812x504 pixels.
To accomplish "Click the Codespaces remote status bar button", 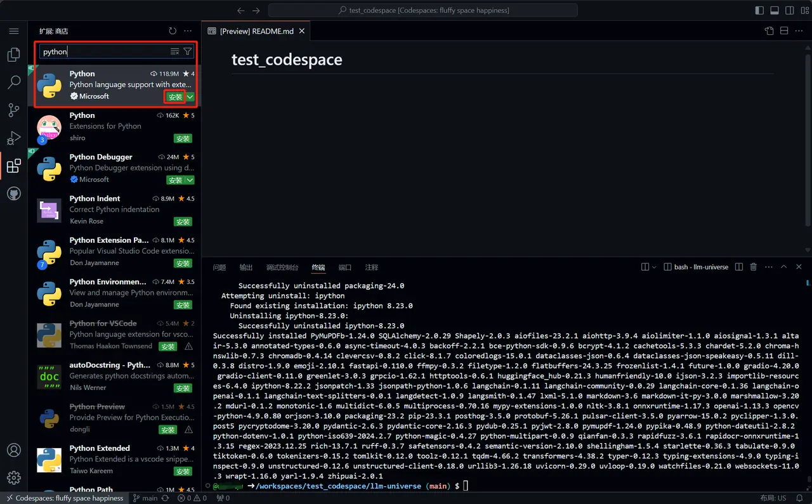I will click(63, 498).
